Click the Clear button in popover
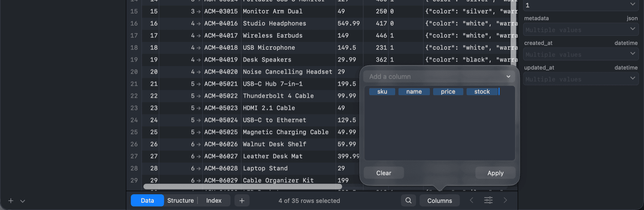 click(x=384, y=173)
